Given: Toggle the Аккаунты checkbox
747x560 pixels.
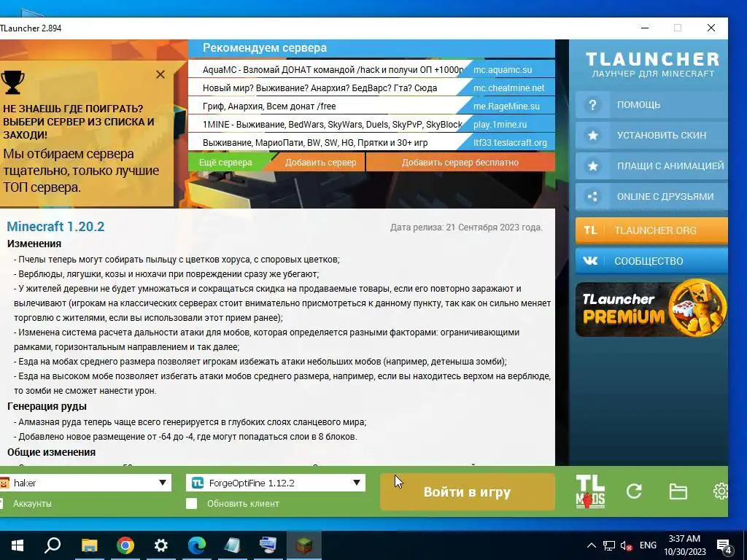Looking at the screenshot, I should click(1, 503).
